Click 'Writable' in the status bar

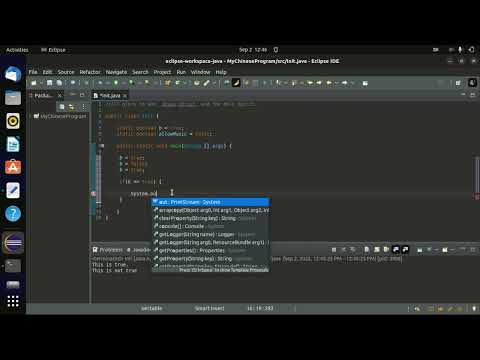tap(152, 308)
